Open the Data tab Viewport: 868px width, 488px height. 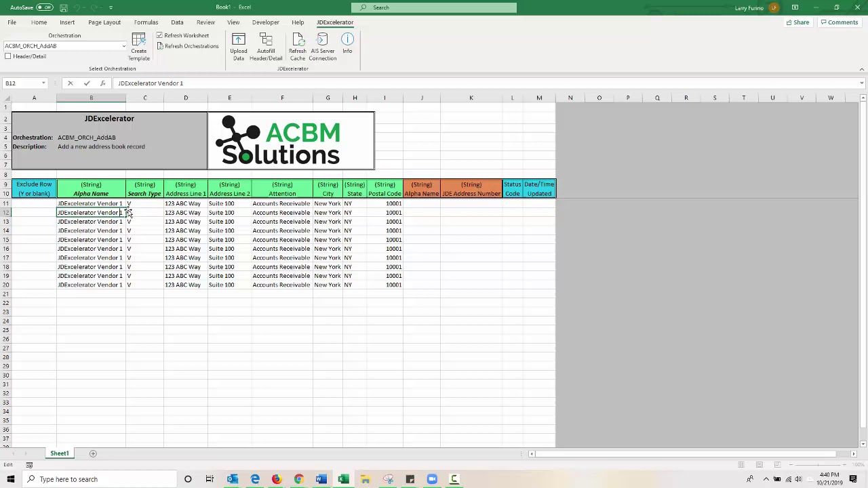[x=177, y=22]
